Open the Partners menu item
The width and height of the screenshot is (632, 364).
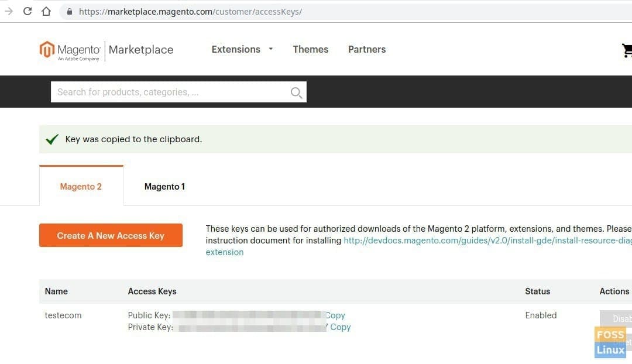point(367,49)
